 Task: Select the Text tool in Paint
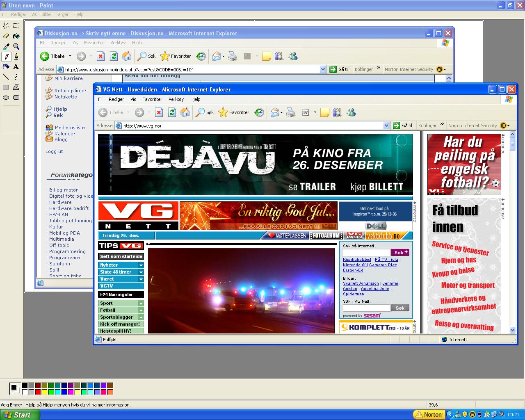pyautogui.click(x=16, y=66)
